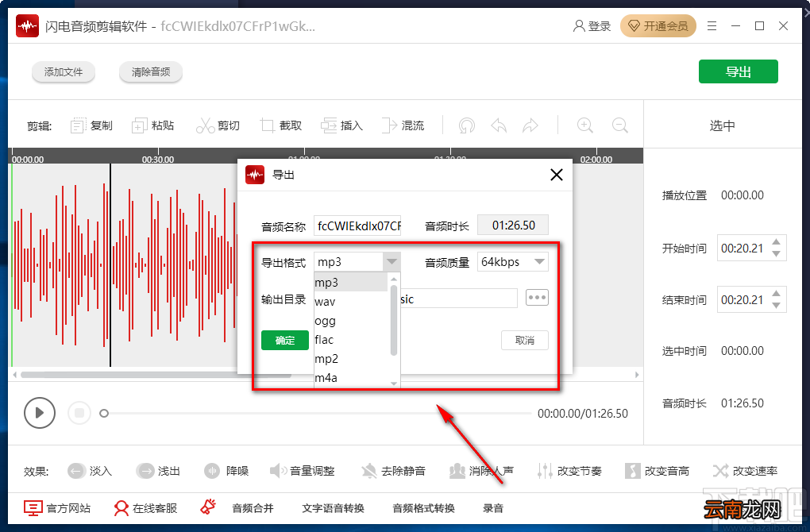The height and width of the screenshot is (532, 810).
Task: Click the green Export (导出) button
Action: tap(739, 71)
